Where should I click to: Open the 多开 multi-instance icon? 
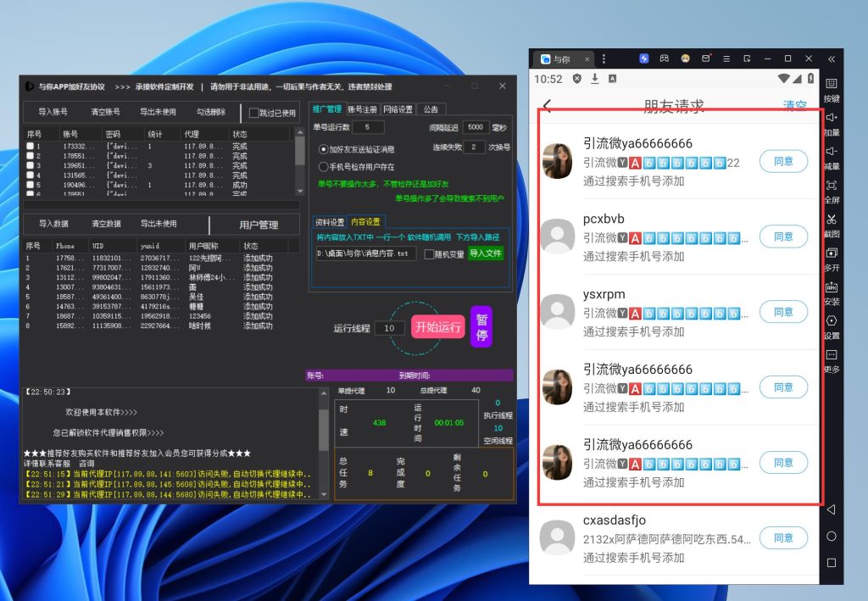pos(831,254)
